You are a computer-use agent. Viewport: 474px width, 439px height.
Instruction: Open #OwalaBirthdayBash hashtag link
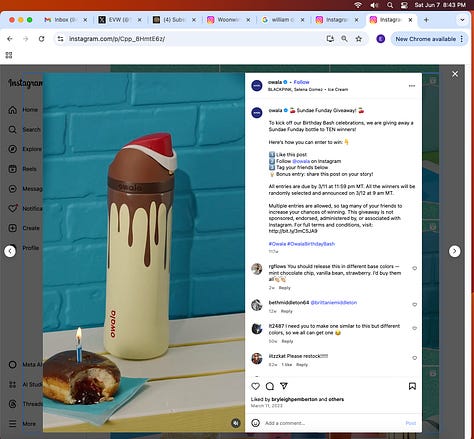click(x=311, y=244)
